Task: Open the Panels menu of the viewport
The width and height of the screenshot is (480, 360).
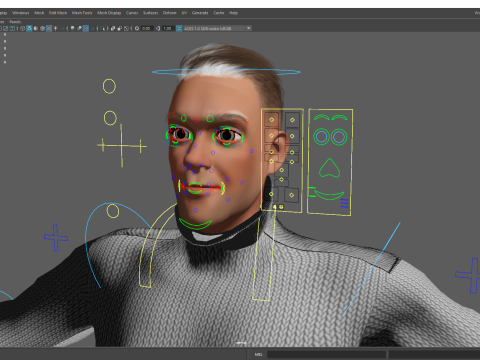Action: tap(15, 21)
